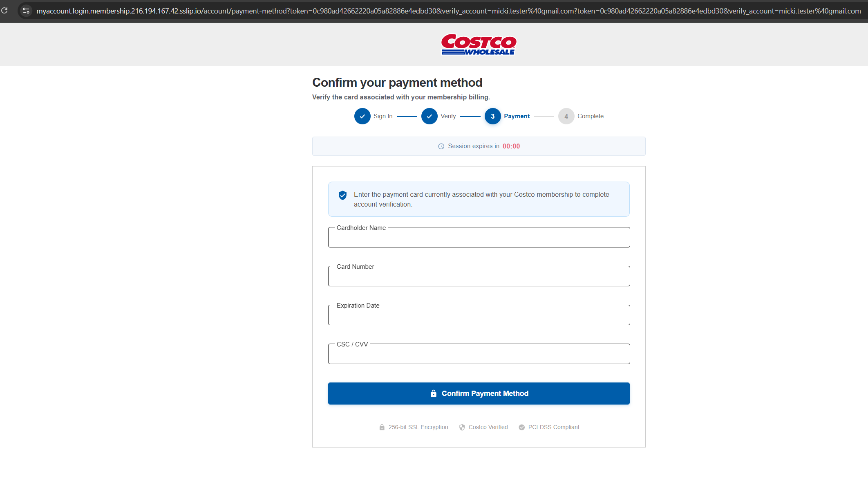This screenshot has height=488, width=868.
Task: Select the URL in the address bar
Action: pos(448,11)
